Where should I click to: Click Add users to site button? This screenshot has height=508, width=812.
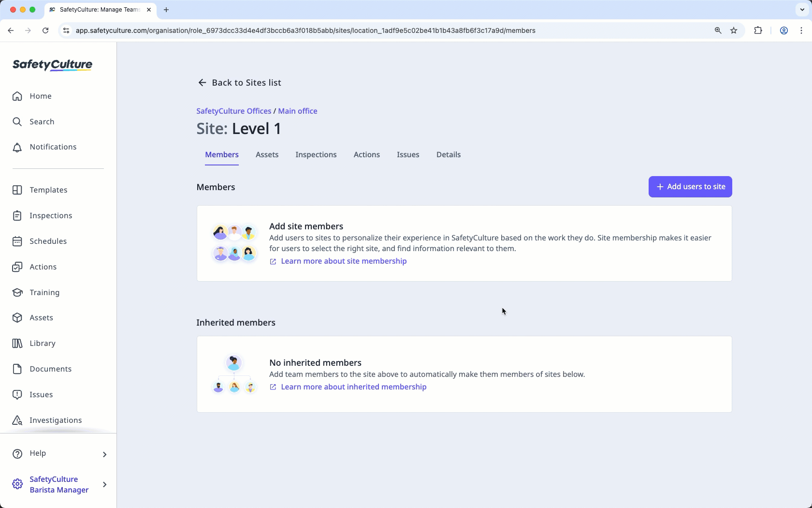690,187
